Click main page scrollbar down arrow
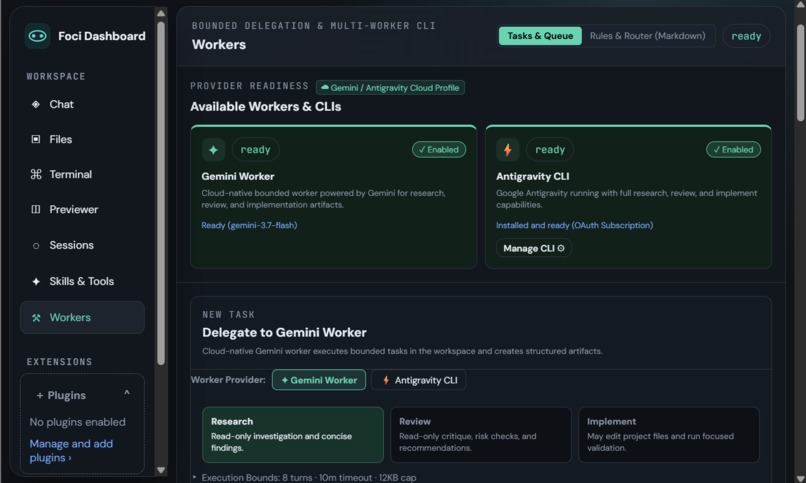The image size is (806, 483). click(800, 478)
